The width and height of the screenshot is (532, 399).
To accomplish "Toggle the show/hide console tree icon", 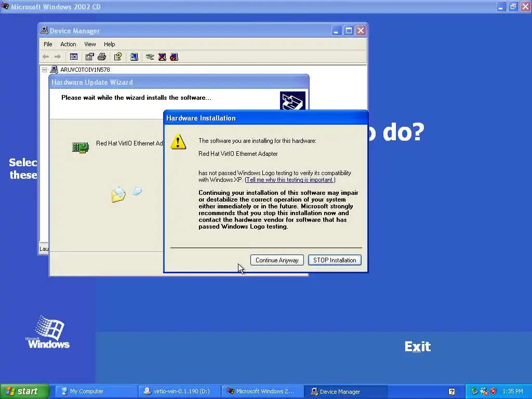I will coord(74,57).
